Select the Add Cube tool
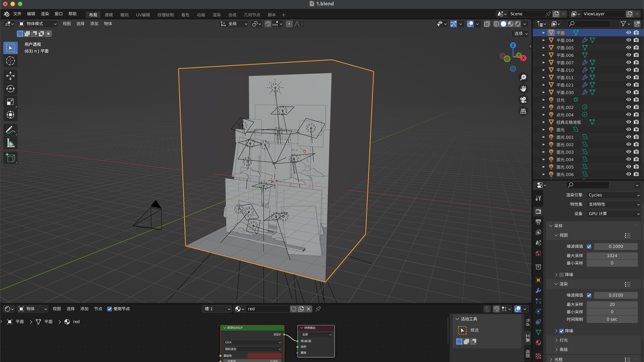 click(10, 158)
